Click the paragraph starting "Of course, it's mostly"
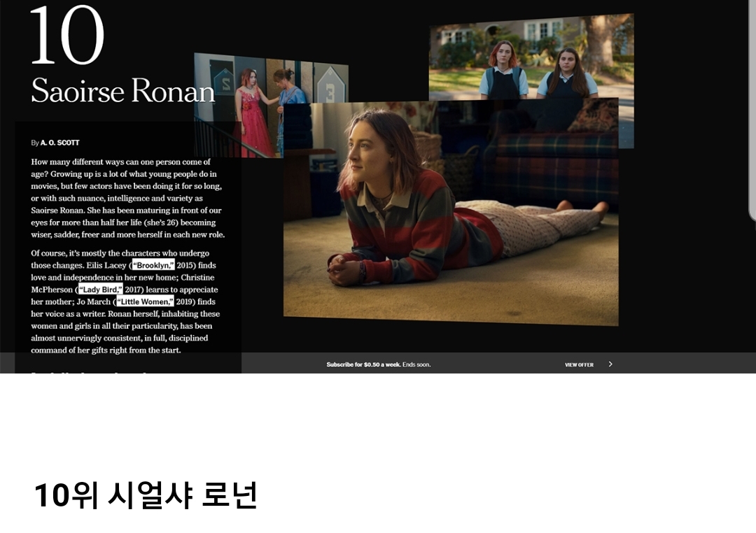 (x=125, y=301)
